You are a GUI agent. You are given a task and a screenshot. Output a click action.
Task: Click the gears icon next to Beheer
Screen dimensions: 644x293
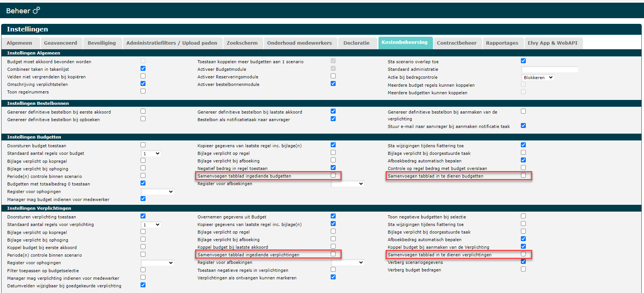point(36,11)
